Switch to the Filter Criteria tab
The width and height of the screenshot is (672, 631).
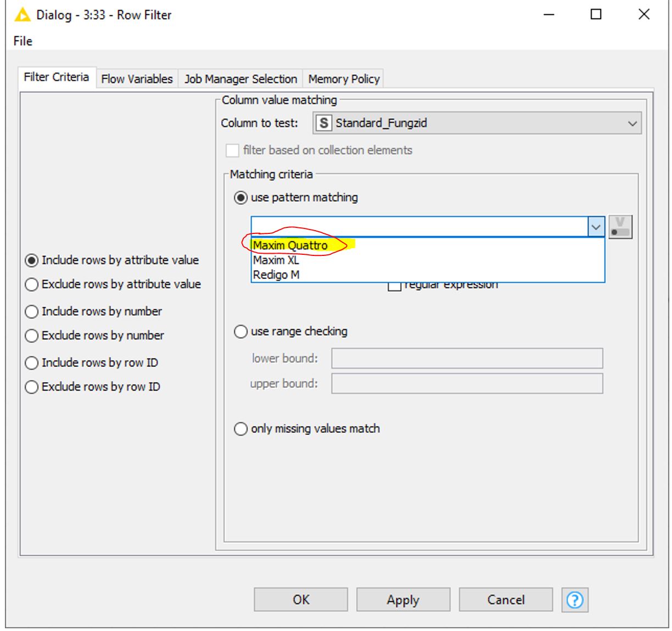(57, 77)
